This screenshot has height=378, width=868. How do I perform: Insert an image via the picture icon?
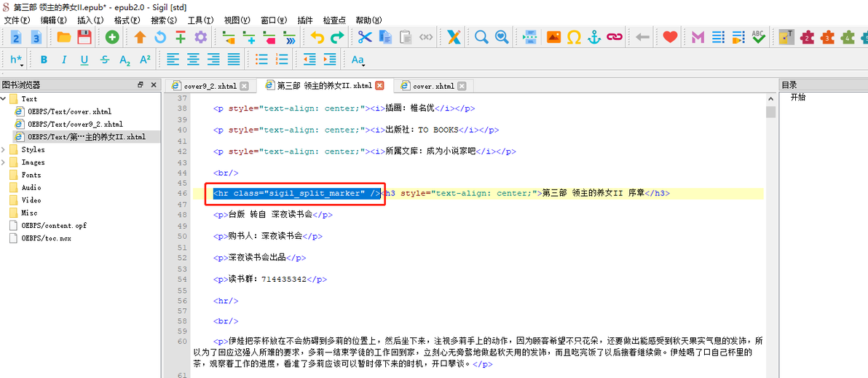[x=554, y=37]
